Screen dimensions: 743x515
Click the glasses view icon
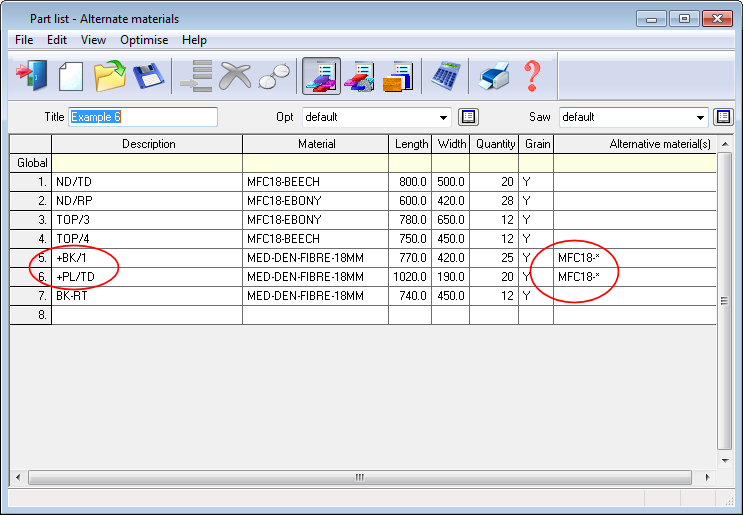[274, 76]
